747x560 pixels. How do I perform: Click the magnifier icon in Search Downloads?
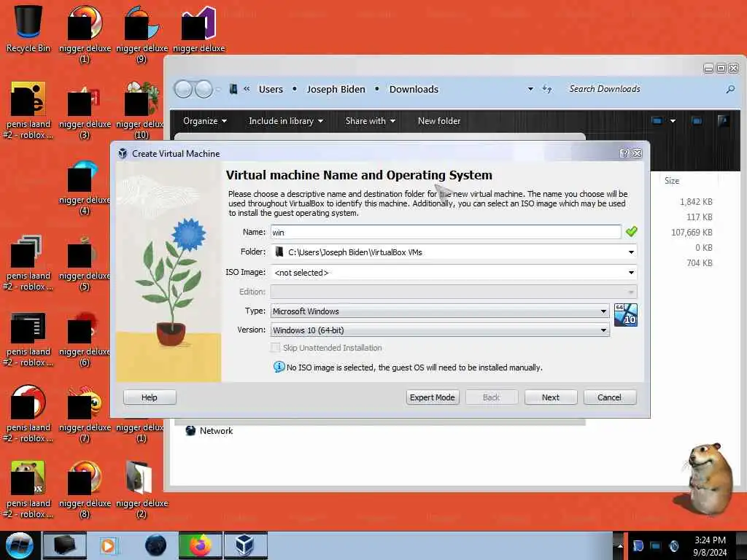pyautogui.click(x=729, y=89)
